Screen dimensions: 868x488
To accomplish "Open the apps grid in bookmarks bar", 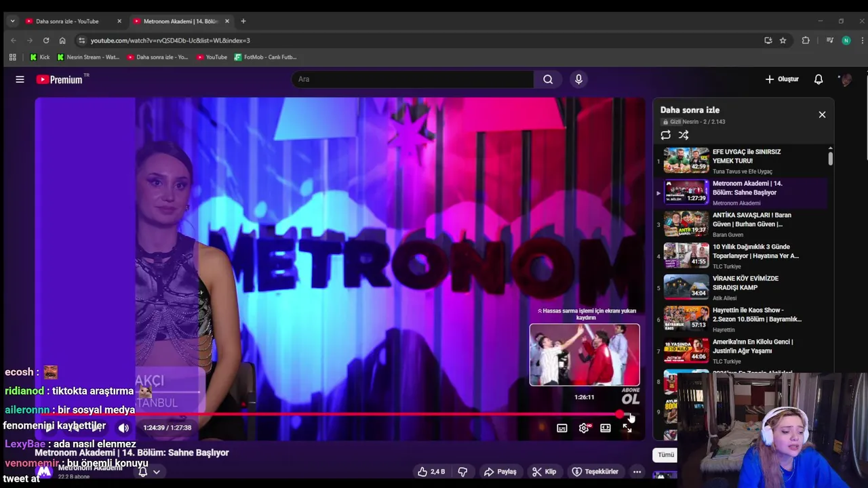I will [x=12, y=57].
